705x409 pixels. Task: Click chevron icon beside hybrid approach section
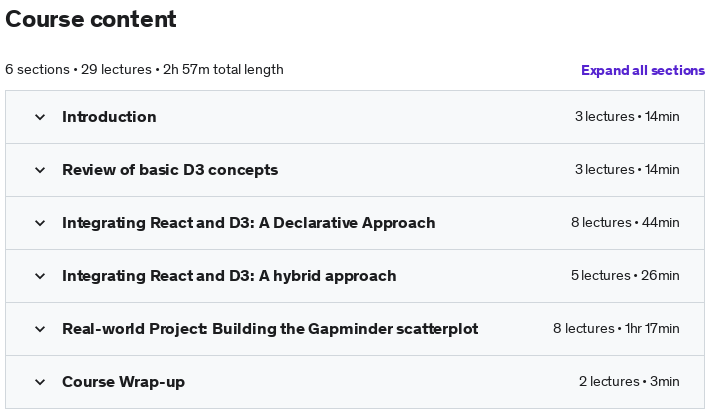pyautogui.click(x=40, y=276)
